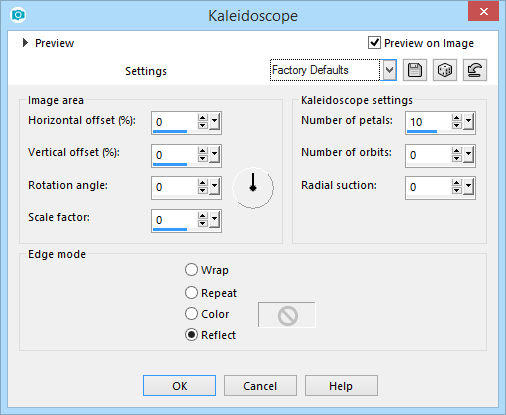The image size is (506, 415).
Task: Click the Save Preset disk icon
Action: [415, 70]
